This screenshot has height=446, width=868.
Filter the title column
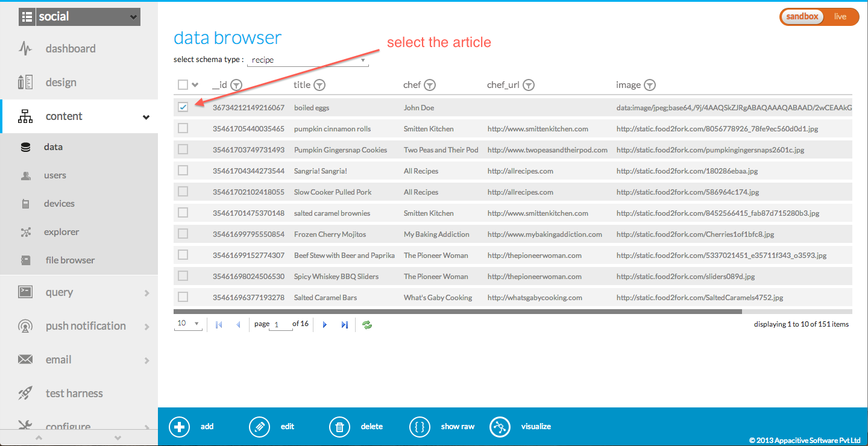[319, 85]
